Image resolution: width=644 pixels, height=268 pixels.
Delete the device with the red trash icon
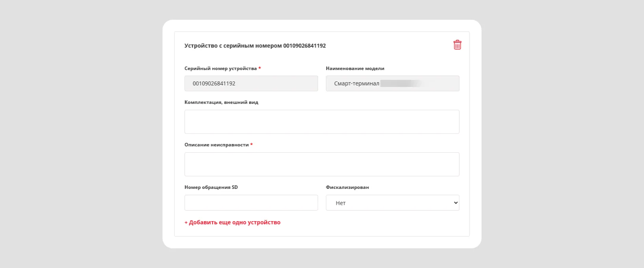[x=457, y=45]
